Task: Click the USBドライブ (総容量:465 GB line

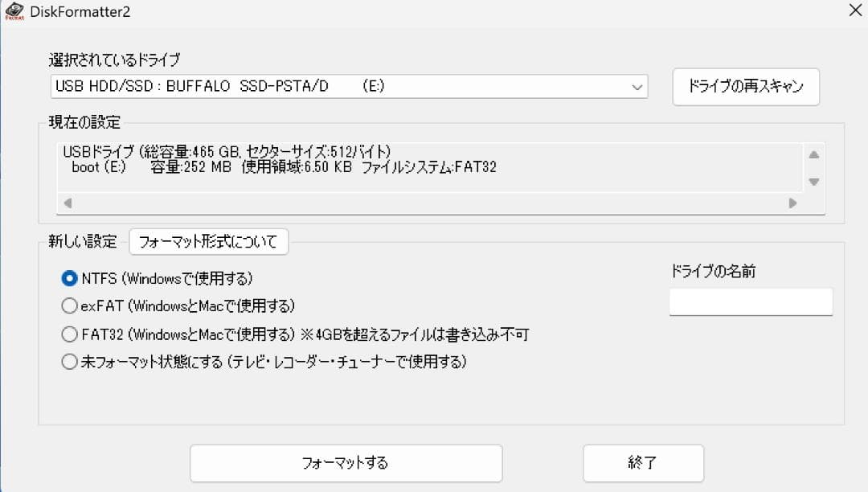Action: pyautogui.click(x=227, y=152)
